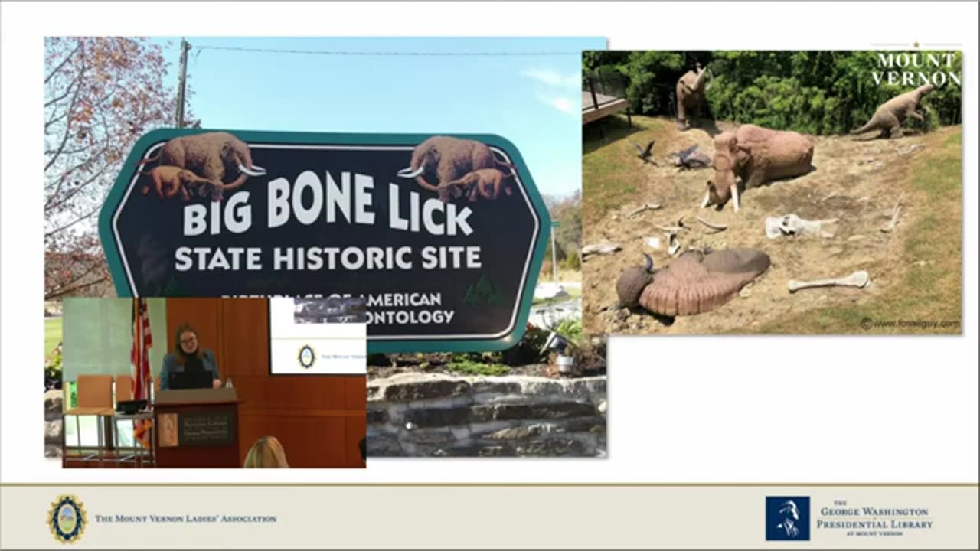Click the mammoth sculpture diorama photo
The image size is (980, 551).
[x=772, y=192]
